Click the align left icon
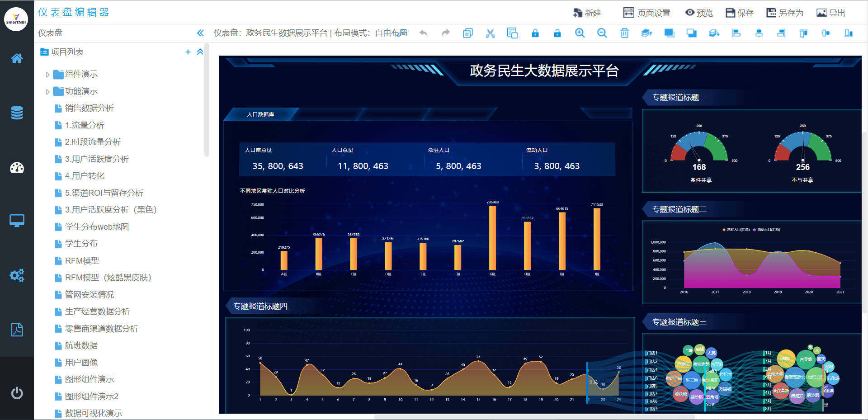 pos(736,33)
